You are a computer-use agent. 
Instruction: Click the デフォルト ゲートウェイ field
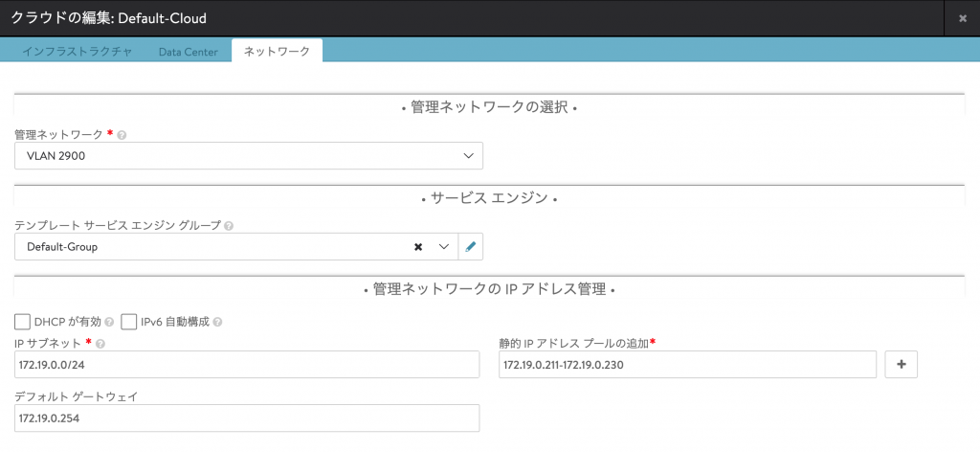tap(247, 418)
